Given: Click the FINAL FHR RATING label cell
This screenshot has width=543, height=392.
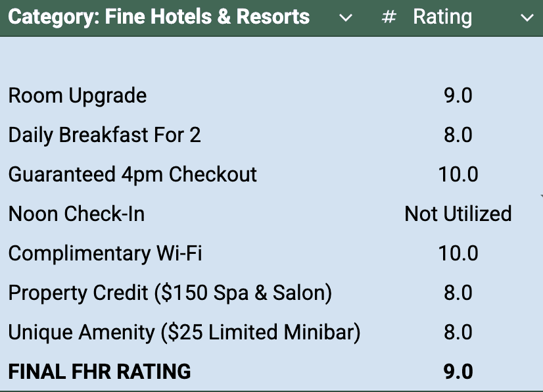Looking at the screenshot, I should (99, 372).
